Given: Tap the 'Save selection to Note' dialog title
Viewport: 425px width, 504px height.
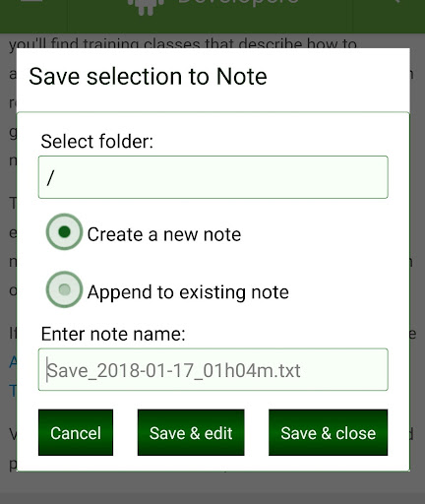Looking at the screenshot, I should pos(148,77).
